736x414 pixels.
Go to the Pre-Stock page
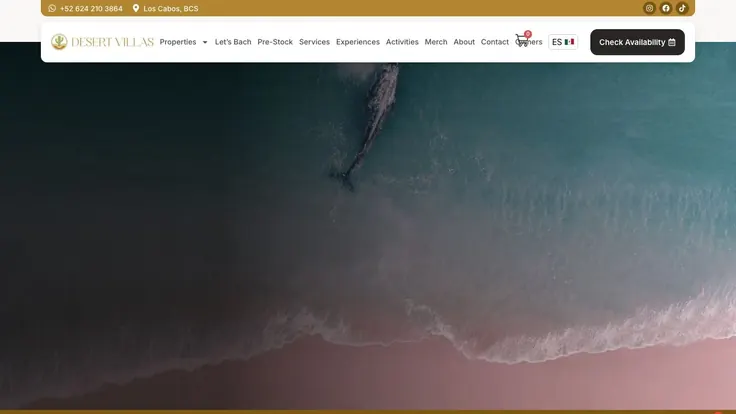pos(275,42)
